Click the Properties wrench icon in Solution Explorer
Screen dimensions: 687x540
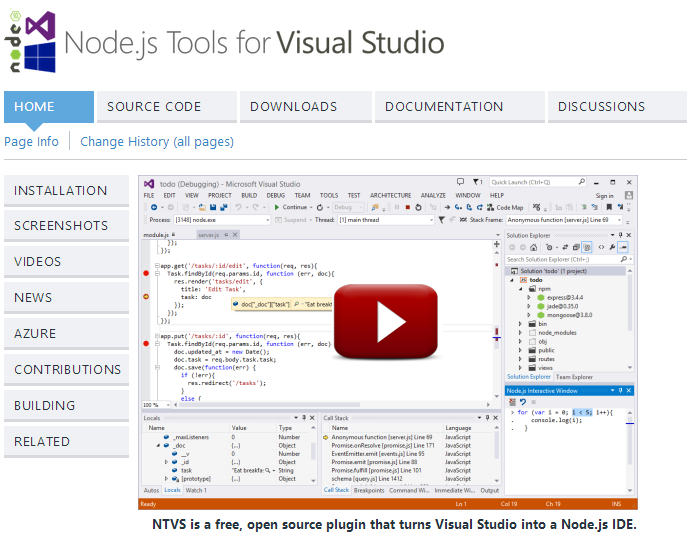612,247
